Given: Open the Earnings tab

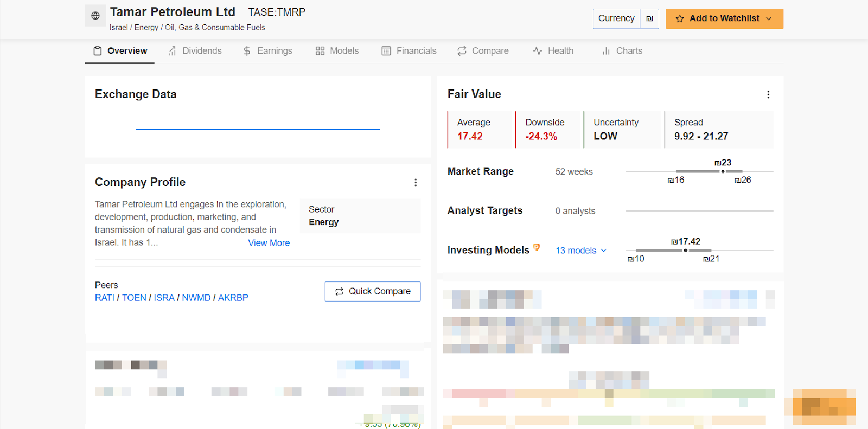Looking at the screenshot, I should tap(267, 51).
